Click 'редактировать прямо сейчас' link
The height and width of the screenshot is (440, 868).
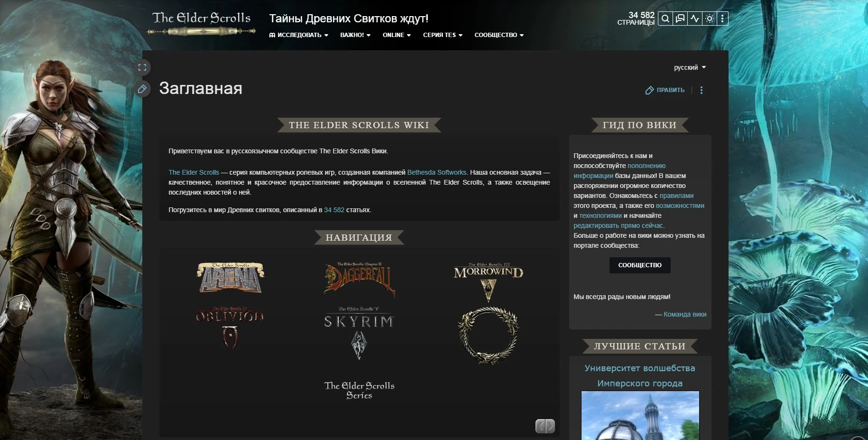tap(618, 225)
